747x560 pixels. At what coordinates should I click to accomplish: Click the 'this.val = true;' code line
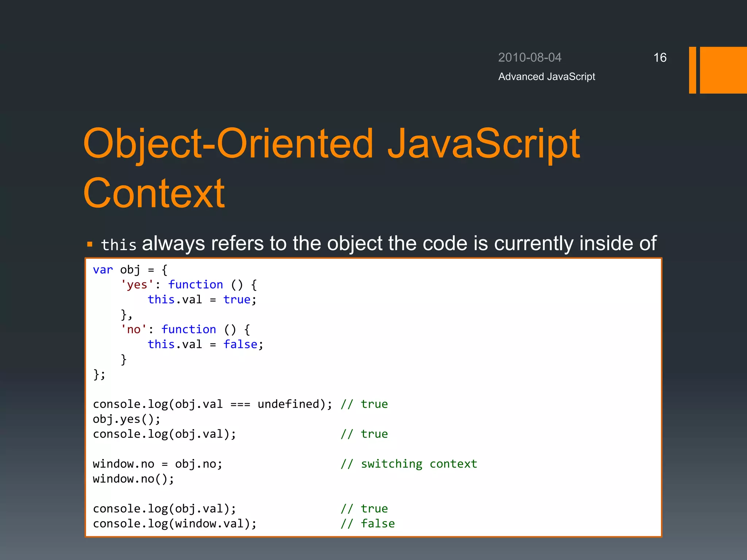[x=202, y=300]
